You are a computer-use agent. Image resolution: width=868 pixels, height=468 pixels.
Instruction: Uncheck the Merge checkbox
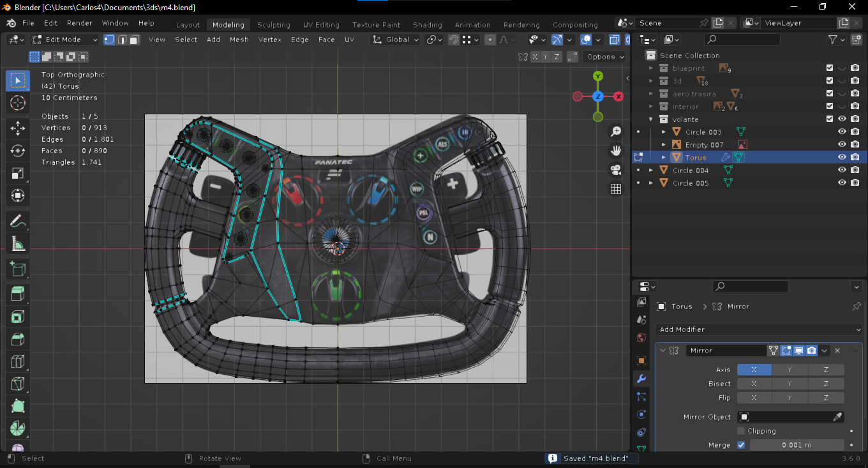741,445
